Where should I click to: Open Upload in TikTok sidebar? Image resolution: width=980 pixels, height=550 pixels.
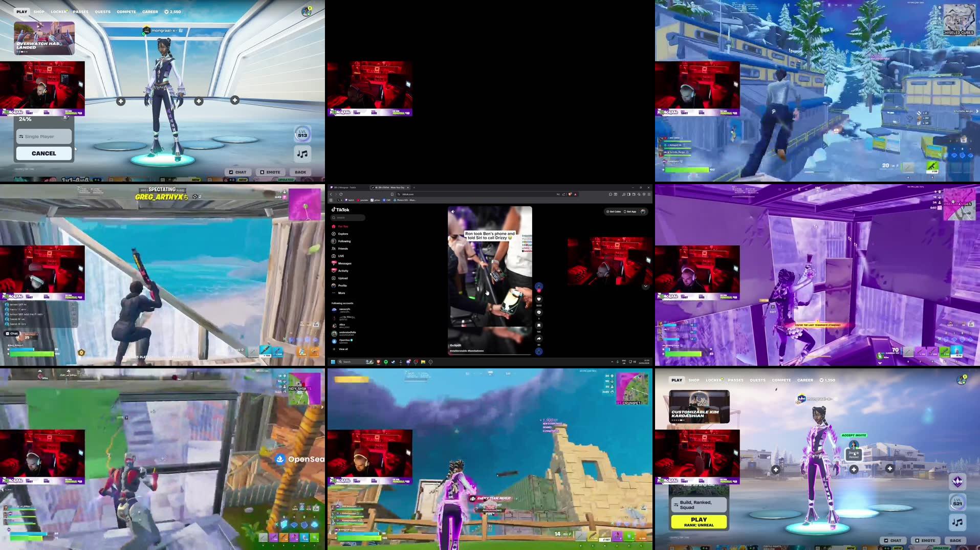(x=340, y=278)
